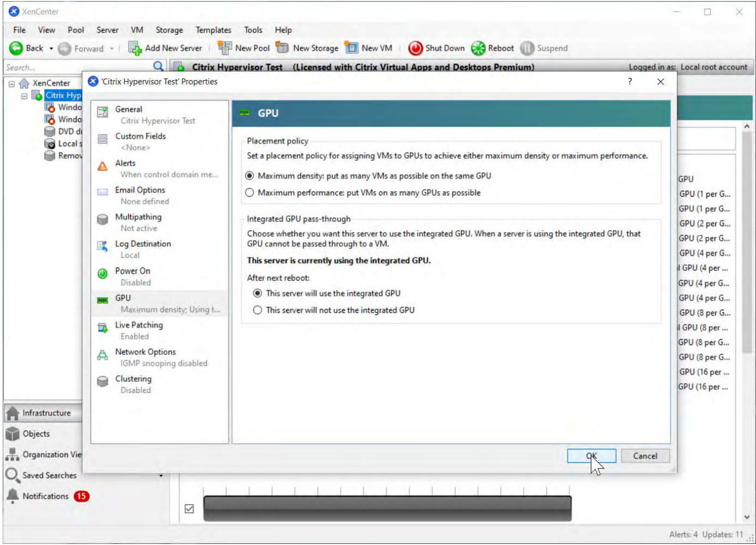Cancel the Properties dialog
This screenshot has height=545, width=756.
645,456
